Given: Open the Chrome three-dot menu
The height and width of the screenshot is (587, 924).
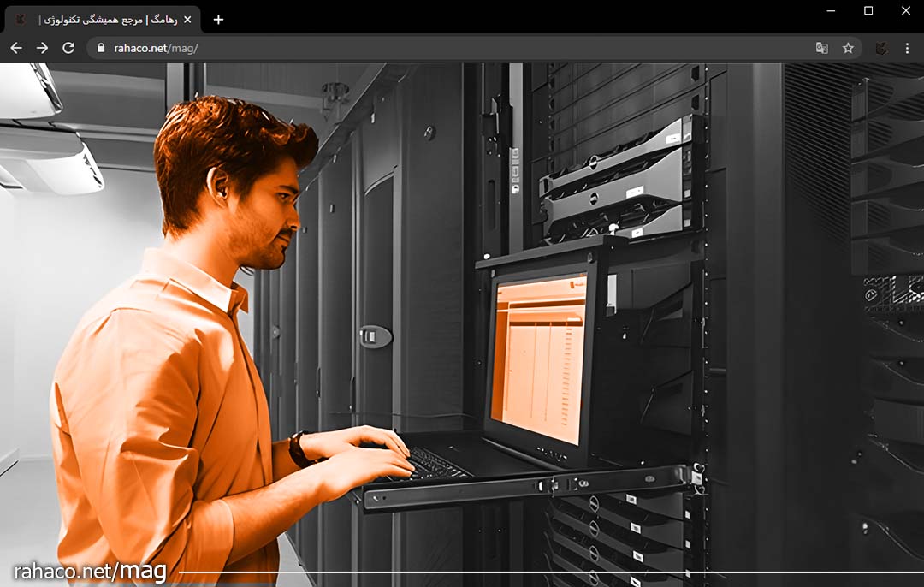Looking at the screenshot, I should point(907,48).
